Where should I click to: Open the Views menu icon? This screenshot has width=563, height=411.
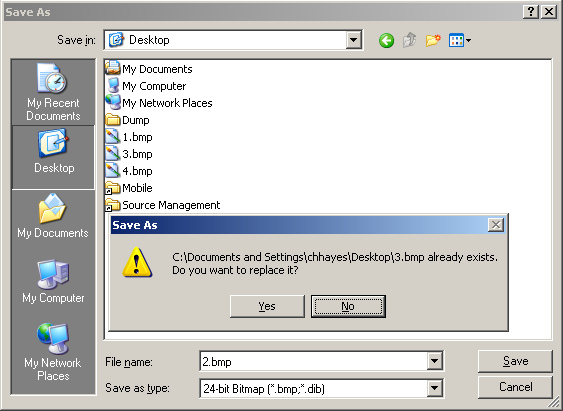460,40
